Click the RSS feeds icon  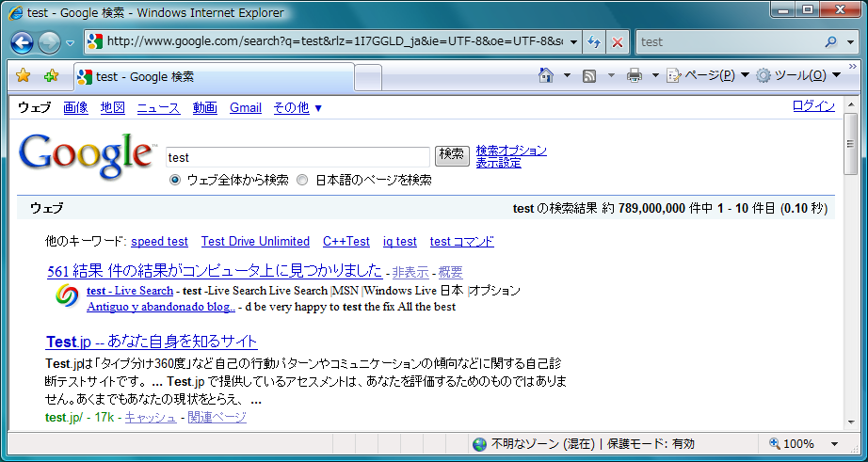pos(589,76)
